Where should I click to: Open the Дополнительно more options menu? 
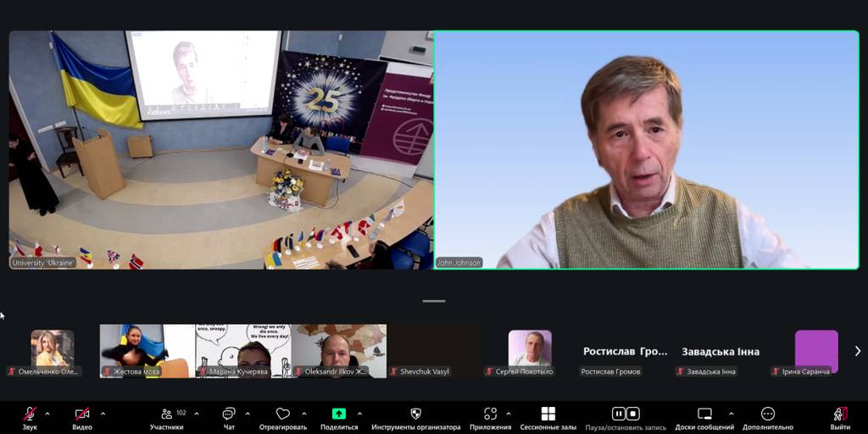[x=768, y=414]
